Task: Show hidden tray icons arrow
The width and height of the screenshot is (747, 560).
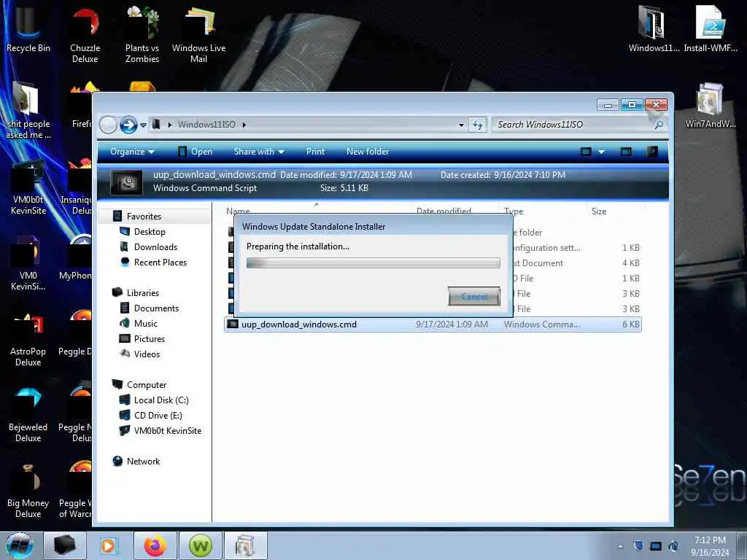Action: 620,546
